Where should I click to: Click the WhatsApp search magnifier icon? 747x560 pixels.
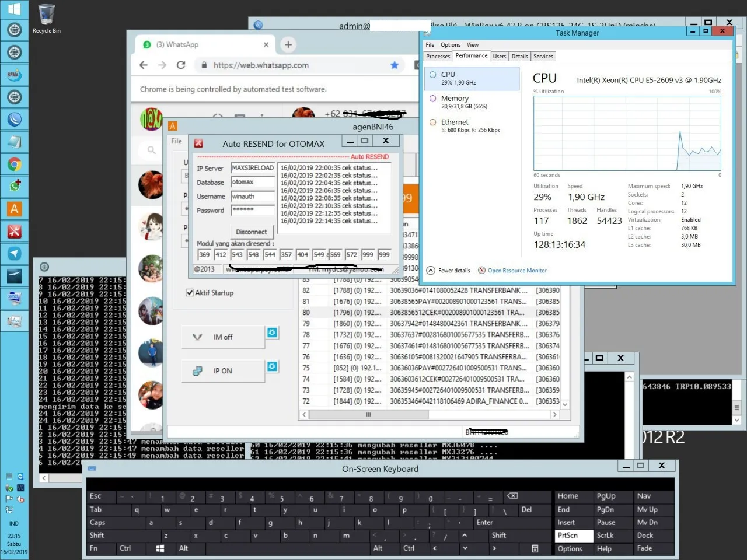[152, 150]
